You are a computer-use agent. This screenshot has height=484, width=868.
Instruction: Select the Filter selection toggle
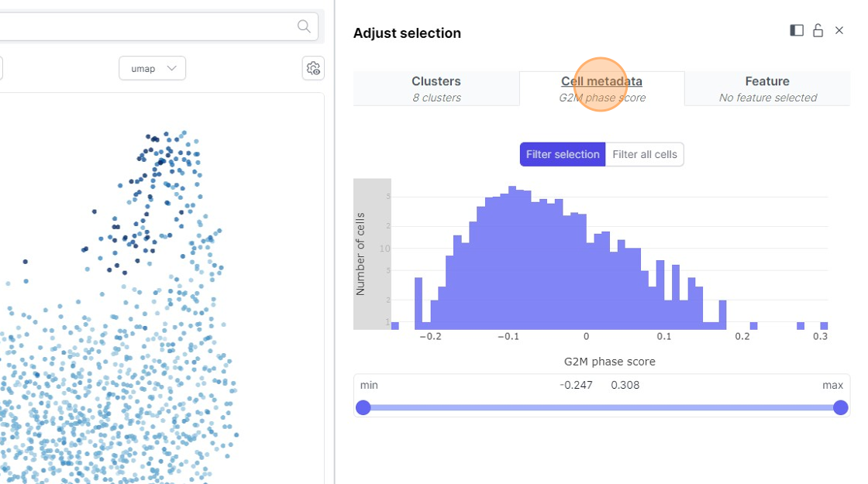[x=563, y=154]
